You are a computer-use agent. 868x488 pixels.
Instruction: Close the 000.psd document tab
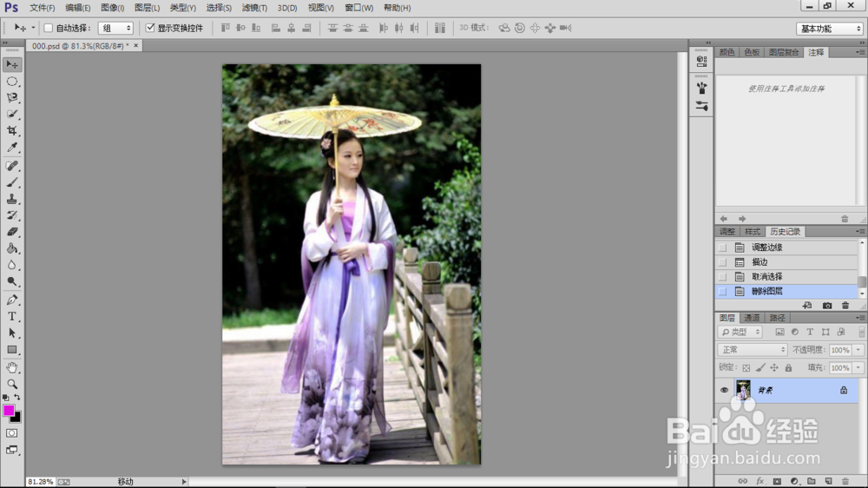(x=136, y=45)
